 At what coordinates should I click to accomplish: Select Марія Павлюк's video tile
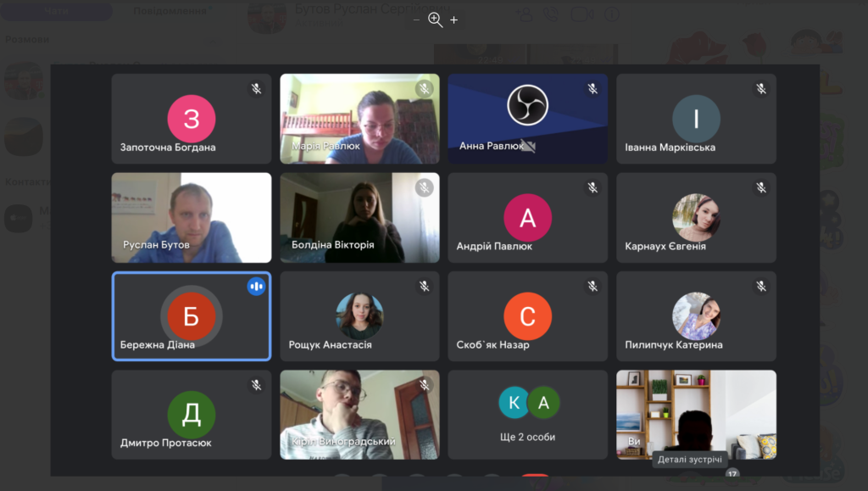tap(359, 119)
